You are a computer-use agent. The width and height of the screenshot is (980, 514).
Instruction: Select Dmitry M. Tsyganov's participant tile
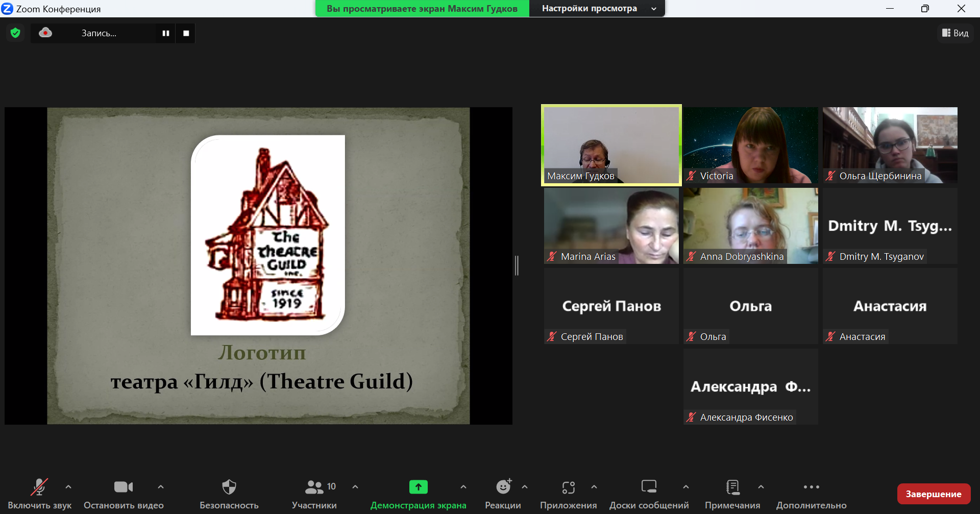tap(890, 226)
